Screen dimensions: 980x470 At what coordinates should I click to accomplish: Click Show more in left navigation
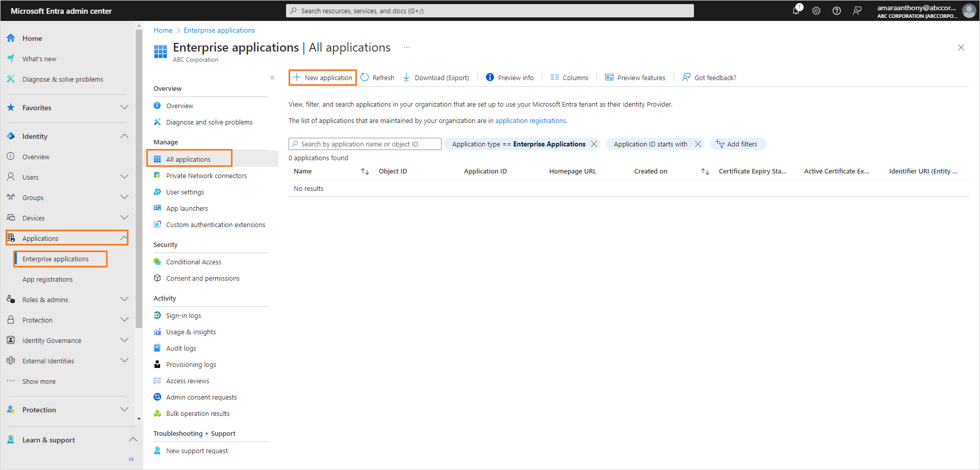click(39, 381)
